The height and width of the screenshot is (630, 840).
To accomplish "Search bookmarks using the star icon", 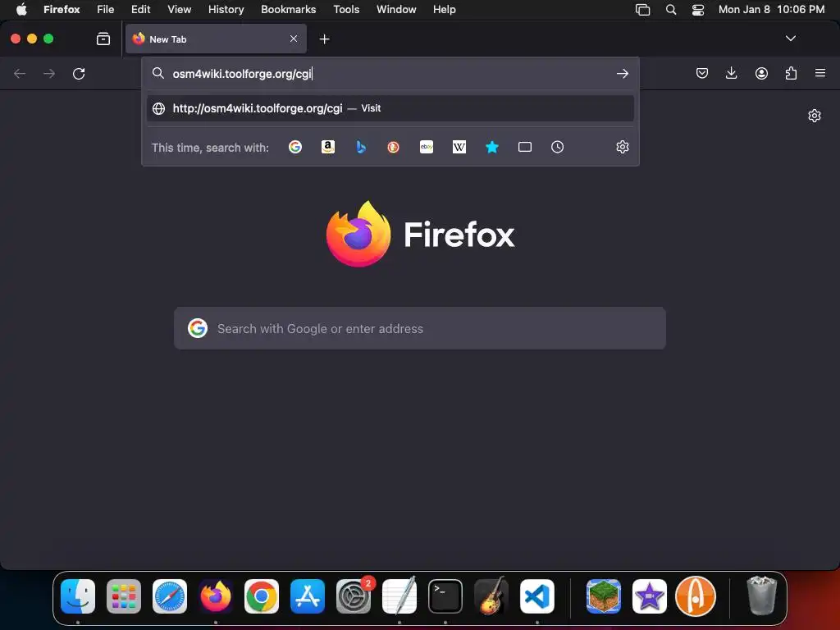I will coord(492,147).
